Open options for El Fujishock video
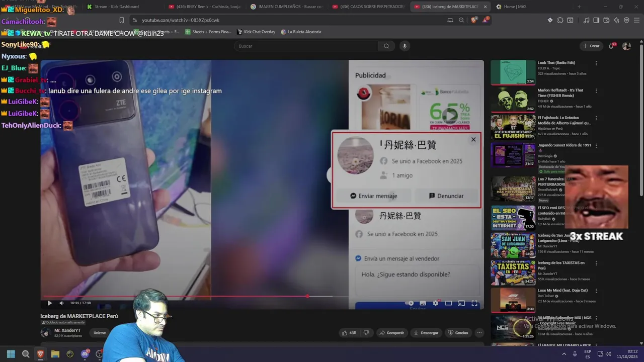This screenshot has height=362, width=644. click(x=596, y=118)
